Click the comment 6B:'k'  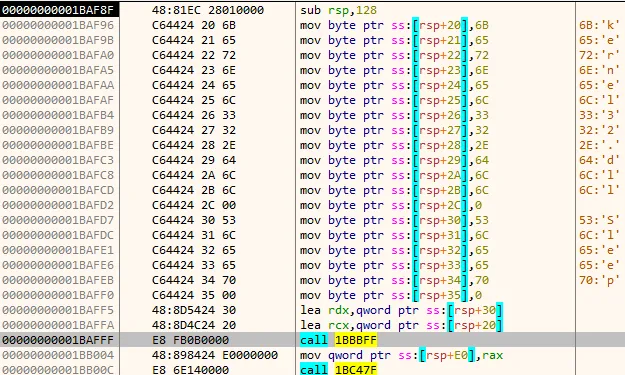click(599, 25)
